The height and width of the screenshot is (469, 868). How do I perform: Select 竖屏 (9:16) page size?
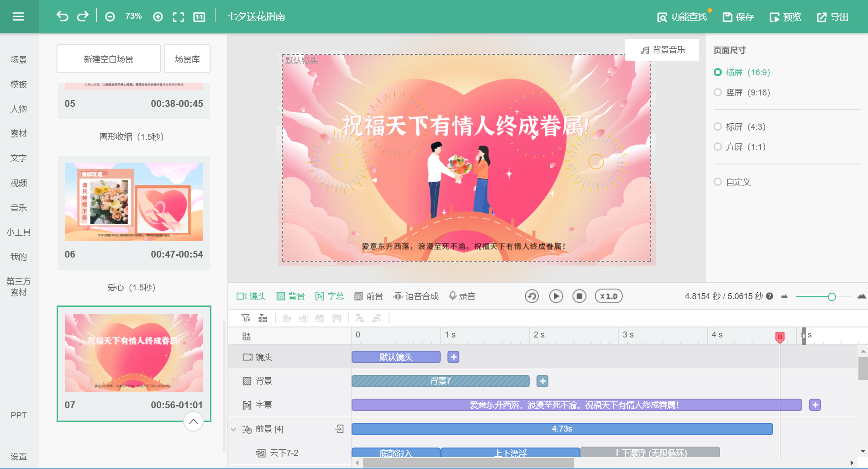point(742,92)
